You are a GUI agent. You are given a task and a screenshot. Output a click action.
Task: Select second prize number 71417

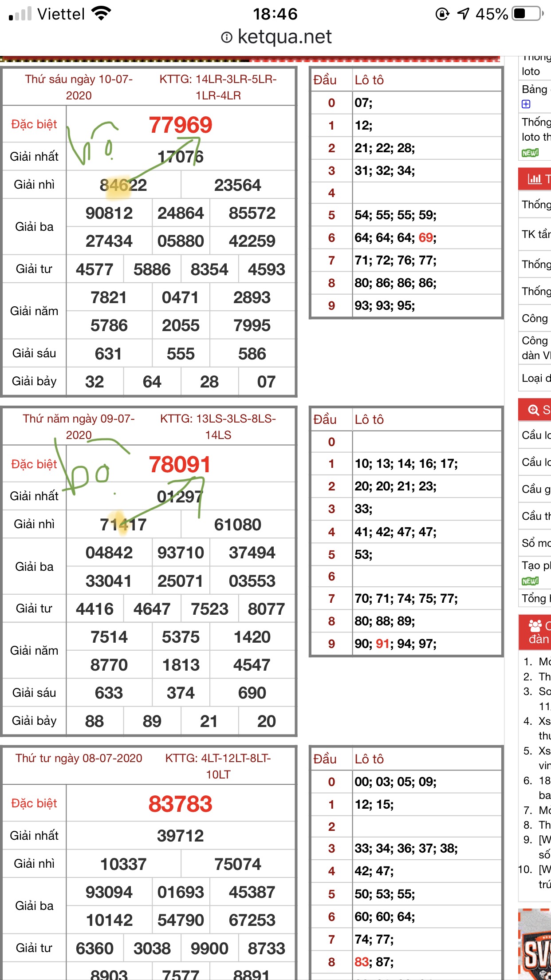click(123, 525)
